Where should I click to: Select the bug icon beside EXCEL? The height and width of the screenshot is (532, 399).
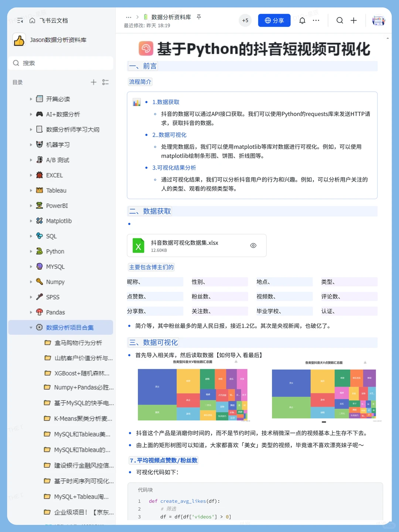(40, 175)
